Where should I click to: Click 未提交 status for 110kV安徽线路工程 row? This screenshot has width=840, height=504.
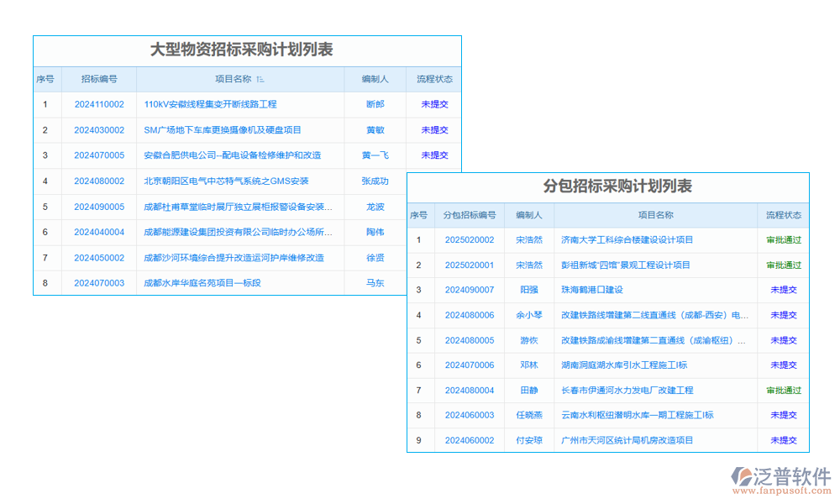tap(433, 104)
